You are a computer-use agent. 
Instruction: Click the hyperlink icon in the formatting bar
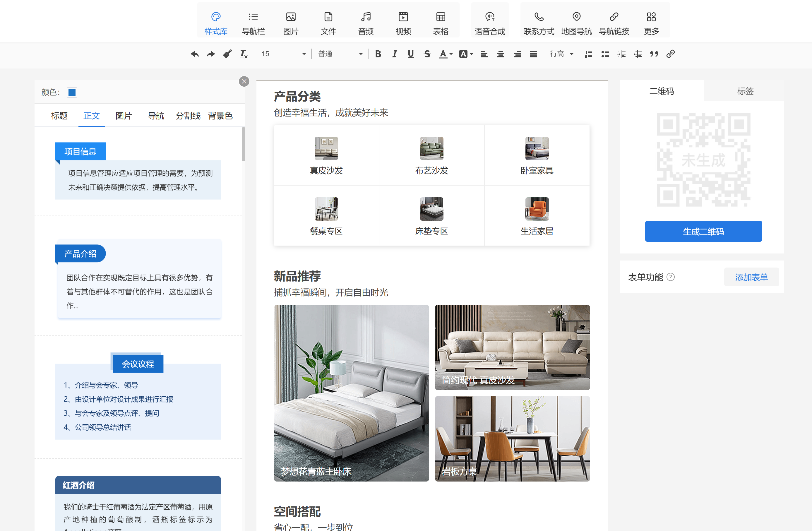click(670, 54)
